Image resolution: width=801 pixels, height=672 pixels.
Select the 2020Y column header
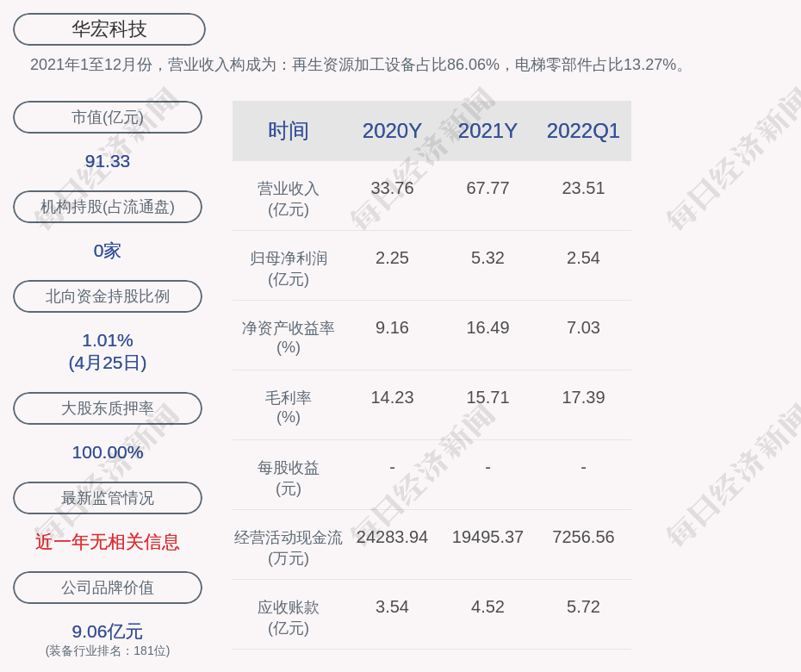point(392,131)
